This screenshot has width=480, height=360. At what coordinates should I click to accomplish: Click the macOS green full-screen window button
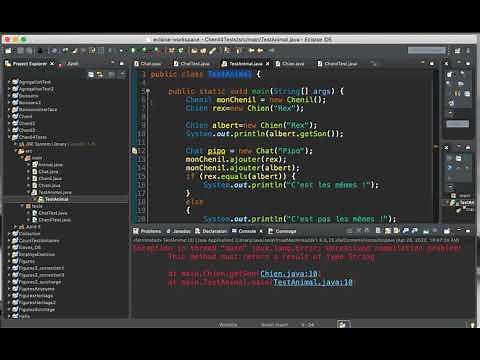(x=23, y=39)
